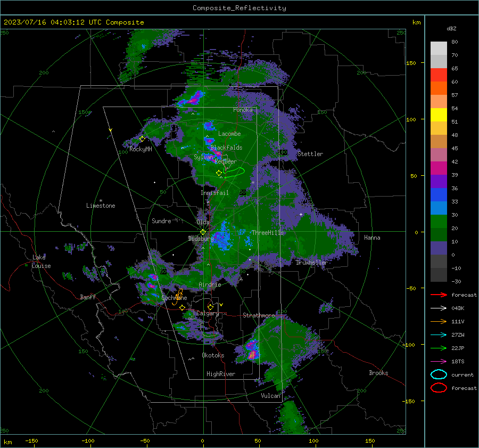479x448 pixels.
Task: Click the ThreeHills city label
Action: [268, 233]
